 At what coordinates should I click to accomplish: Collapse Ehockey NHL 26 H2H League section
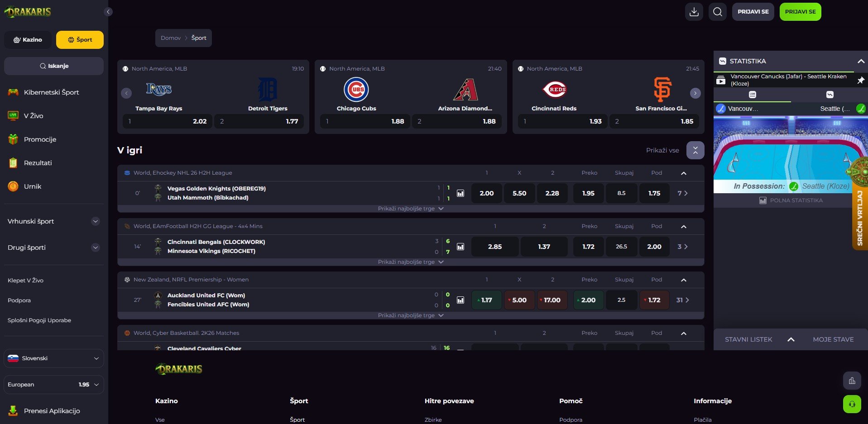[684, 173]
